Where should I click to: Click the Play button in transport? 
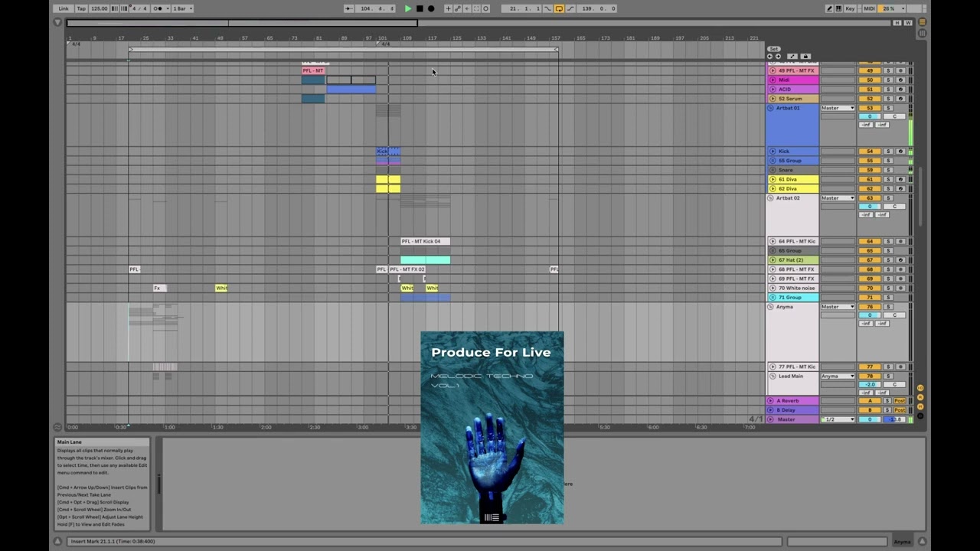tap(407, 8)
